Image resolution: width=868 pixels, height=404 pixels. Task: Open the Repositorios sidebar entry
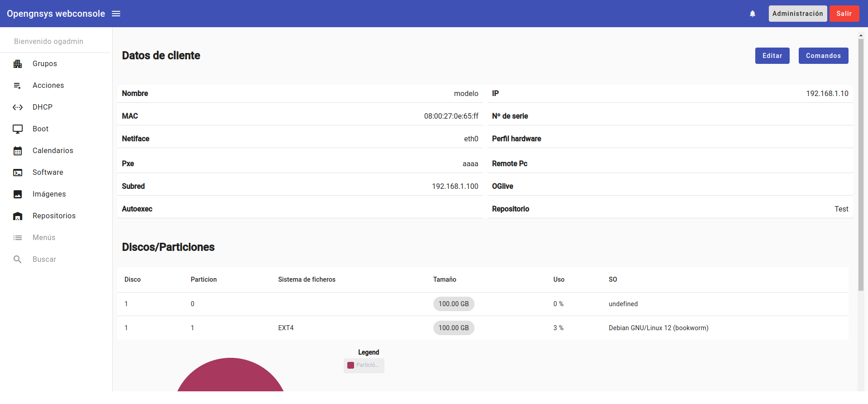tap(54, 216)
